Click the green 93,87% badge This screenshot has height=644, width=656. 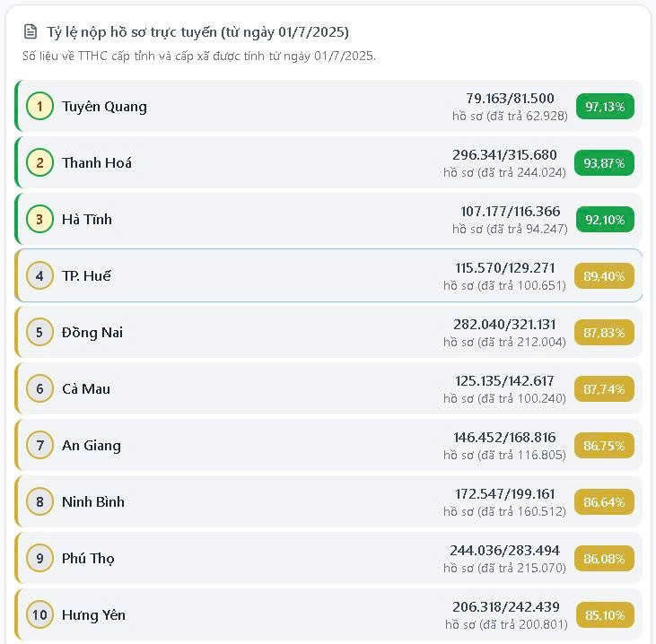point(605,163)
